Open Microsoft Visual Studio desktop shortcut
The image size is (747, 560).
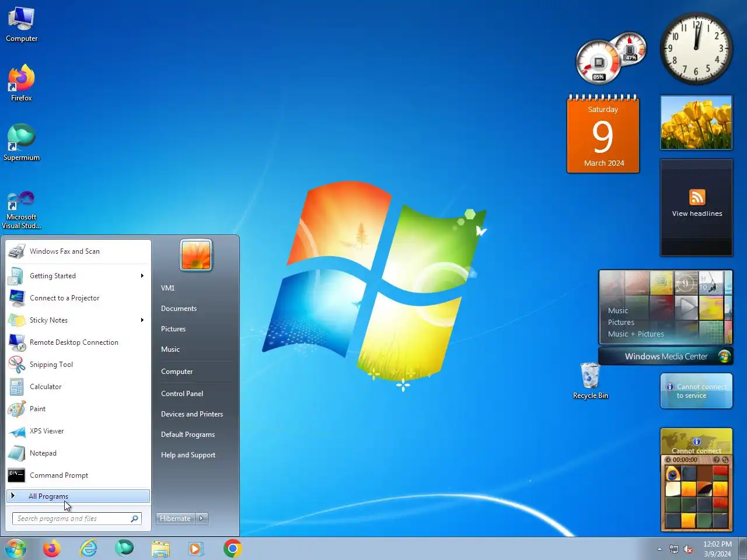tap(22, 209)
